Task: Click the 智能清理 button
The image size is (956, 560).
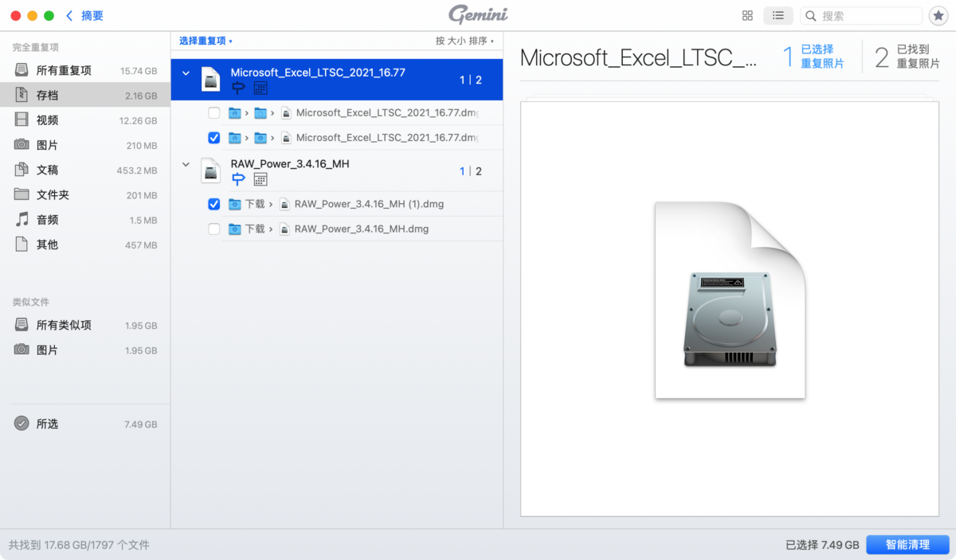Action: click(x=907, y=545)
